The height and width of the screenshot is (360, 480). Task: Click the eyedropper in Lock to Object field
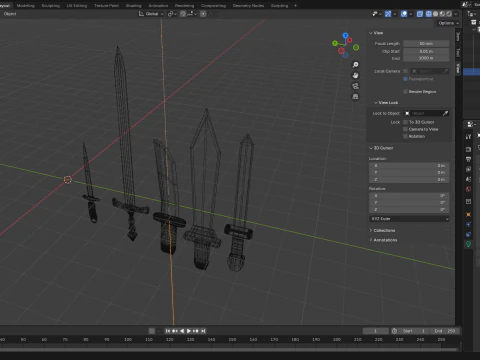445,113
